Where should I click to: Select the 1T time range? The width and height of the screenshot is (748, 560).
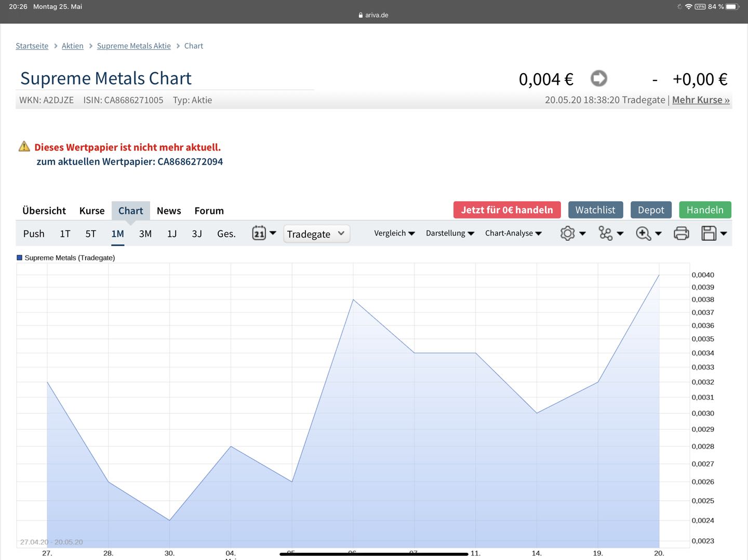(x=65, y=234)
